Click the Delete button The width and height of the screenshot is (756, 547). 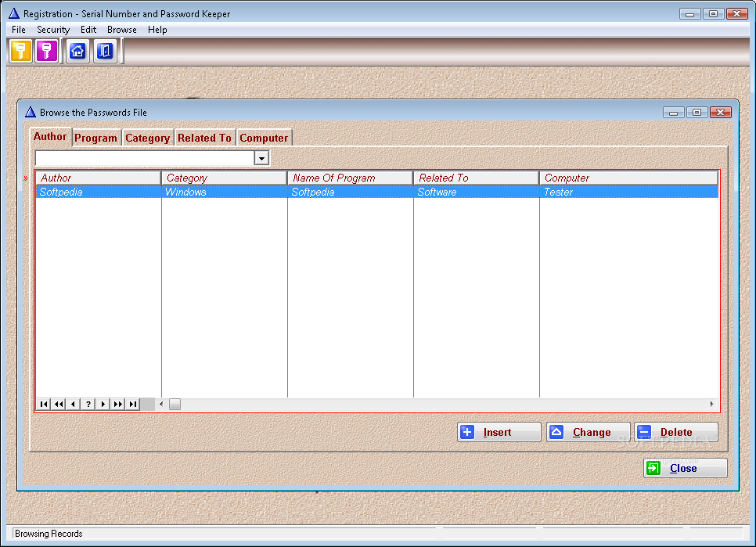676,432
